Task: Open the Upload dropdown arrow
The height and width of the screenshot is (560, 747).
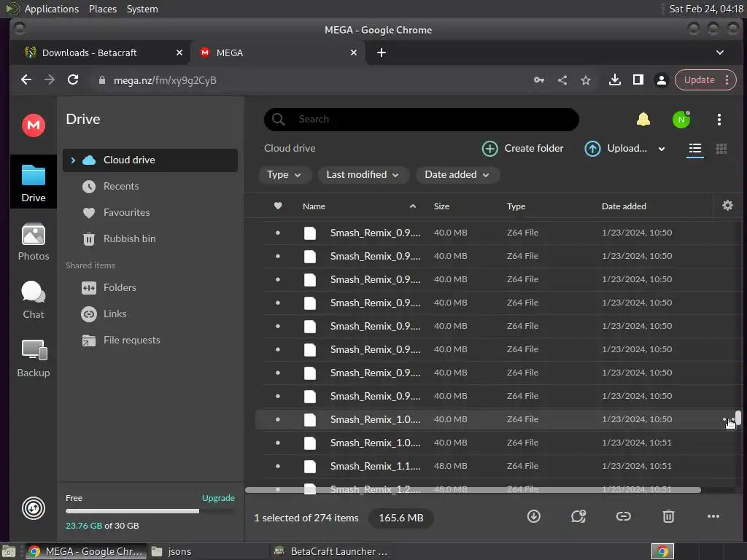Action: point(661,149)
